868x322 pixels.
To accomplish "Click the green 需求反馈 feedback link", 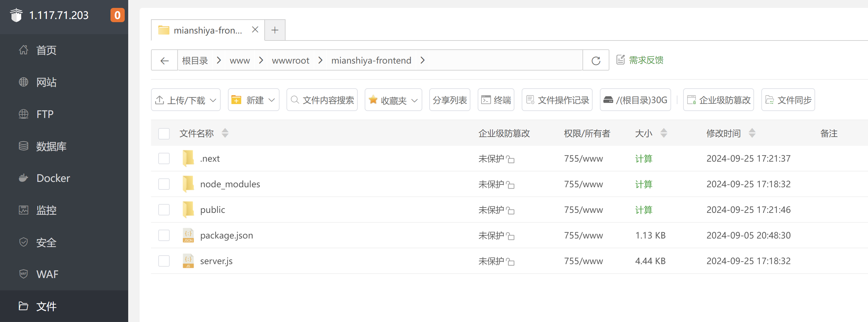I will coord(645,60).
